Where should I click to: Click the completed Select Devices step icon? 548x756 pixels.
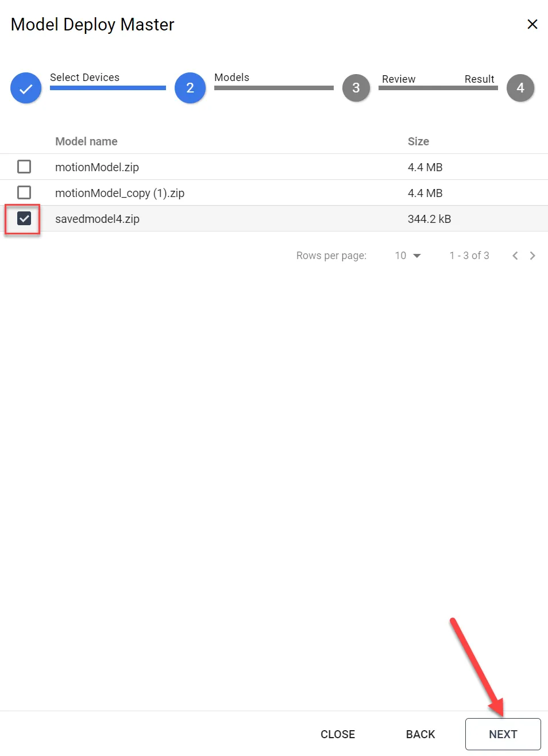[x=26, y=88]
